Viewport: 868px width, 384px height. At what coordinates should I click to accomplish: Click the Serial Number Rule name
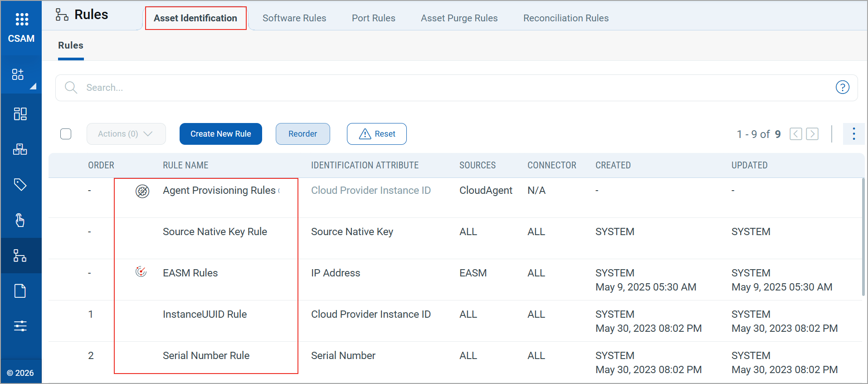[206, 355]
